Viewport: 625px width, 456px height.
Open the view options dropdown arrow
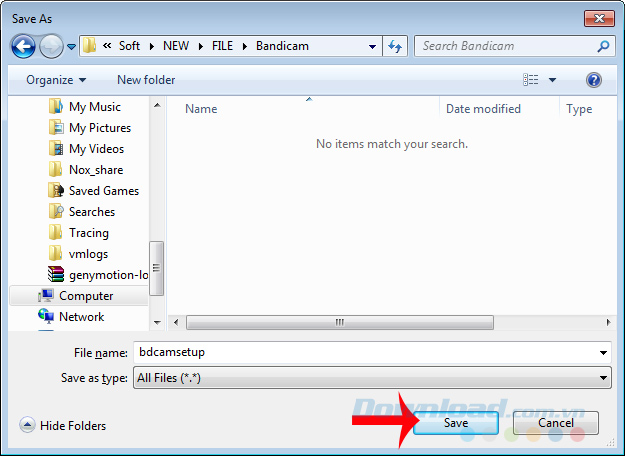[552, 80]
